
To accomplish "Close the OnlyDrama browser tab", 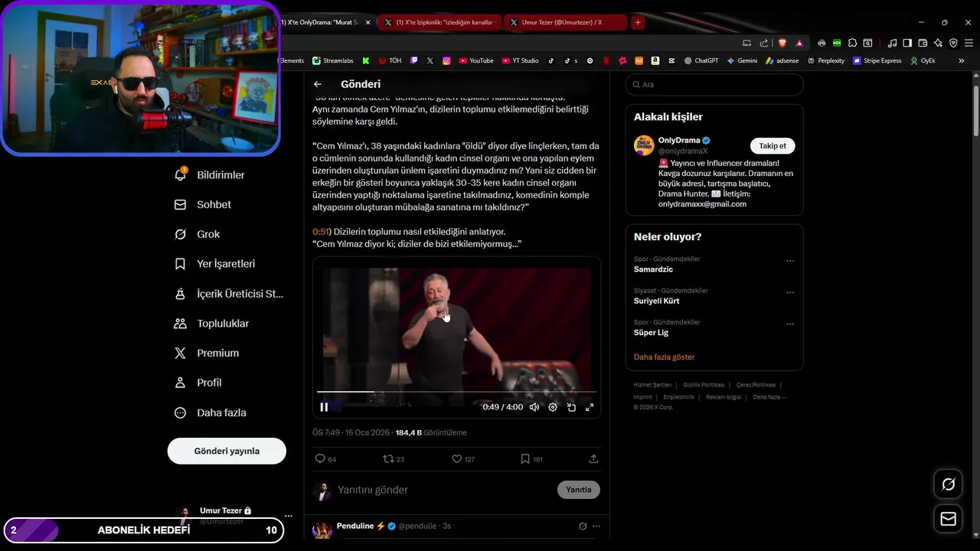I will pyautogui.click(x=368, y=23).
